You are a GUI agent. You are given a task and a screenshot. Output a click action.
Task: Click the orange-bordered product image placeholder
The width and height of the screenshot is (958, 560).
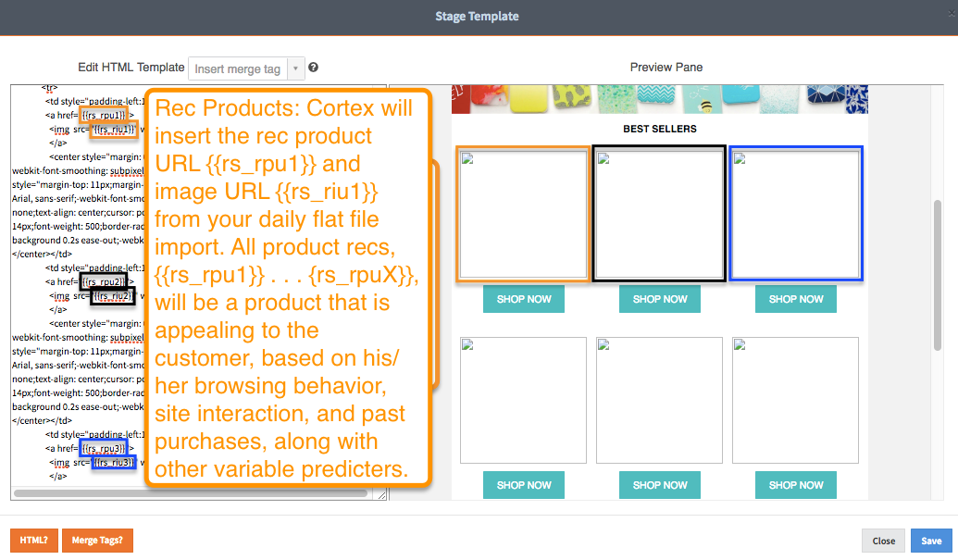(x=524, y=214)
